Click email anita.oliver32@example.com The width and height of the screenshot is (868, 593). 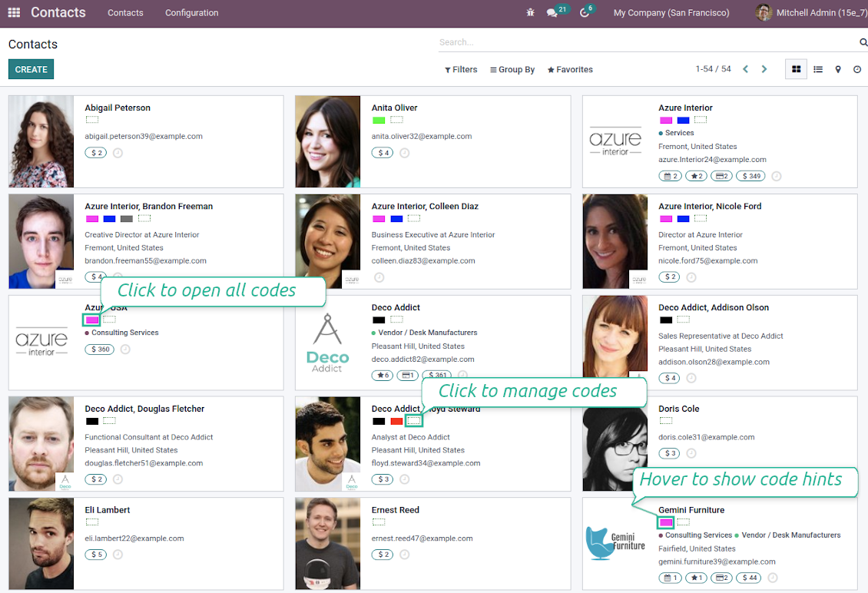422,136
